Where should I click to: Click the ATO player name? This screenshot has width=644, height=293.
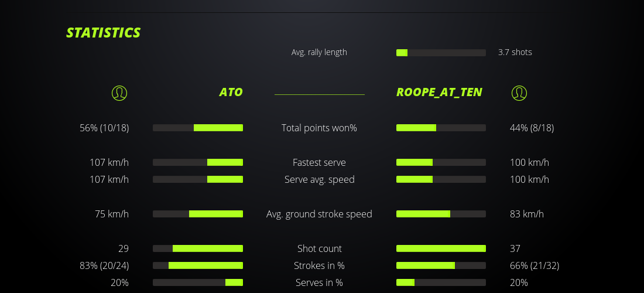tap(231, 92)
